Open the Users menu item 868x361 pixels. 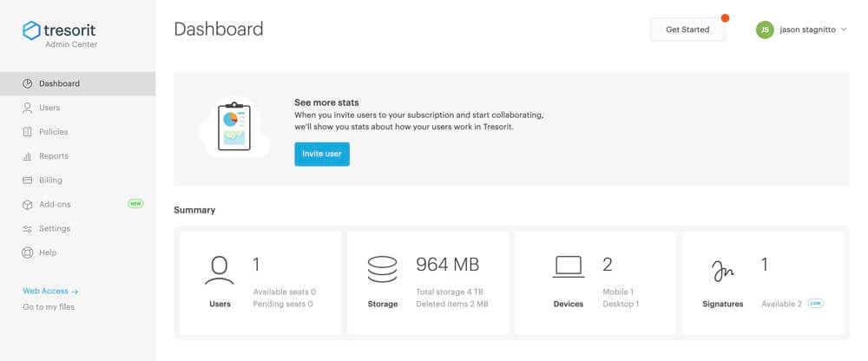click(77, 108)
